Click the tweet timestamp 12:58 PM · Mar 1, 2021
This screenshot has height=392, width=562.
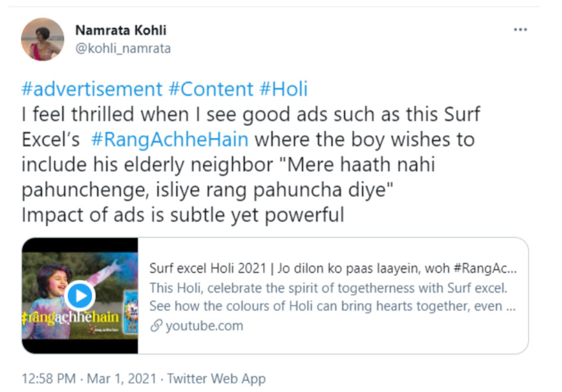click(89, 378)
